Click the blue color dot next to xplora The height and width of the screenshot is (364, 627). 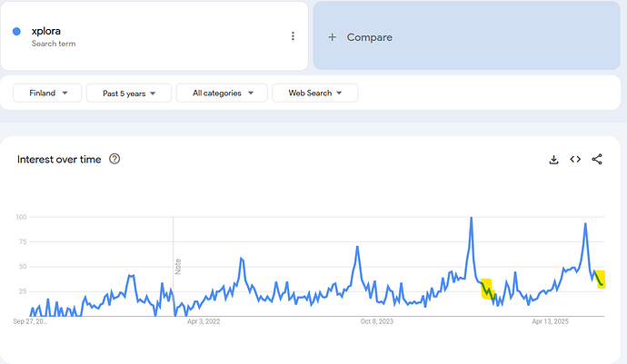(17, 32)
